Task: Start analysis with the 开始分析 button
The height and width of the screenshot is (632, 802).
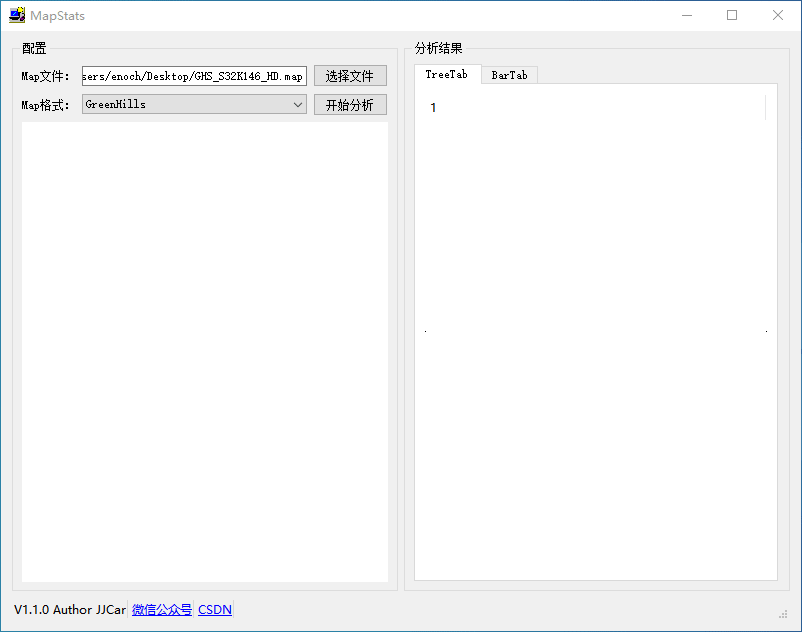Action: tap(349, 104)
